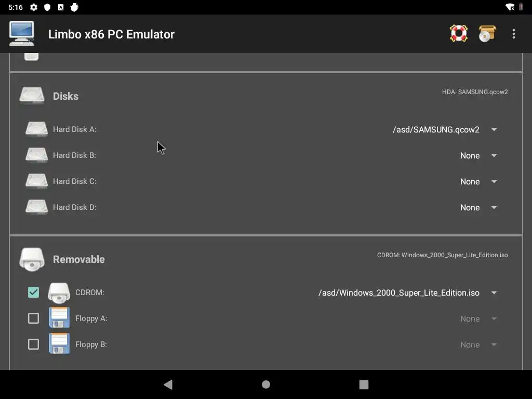532x399 pixels.
Task: Click the Hard Disk C: label
Action: click(75, 181)
